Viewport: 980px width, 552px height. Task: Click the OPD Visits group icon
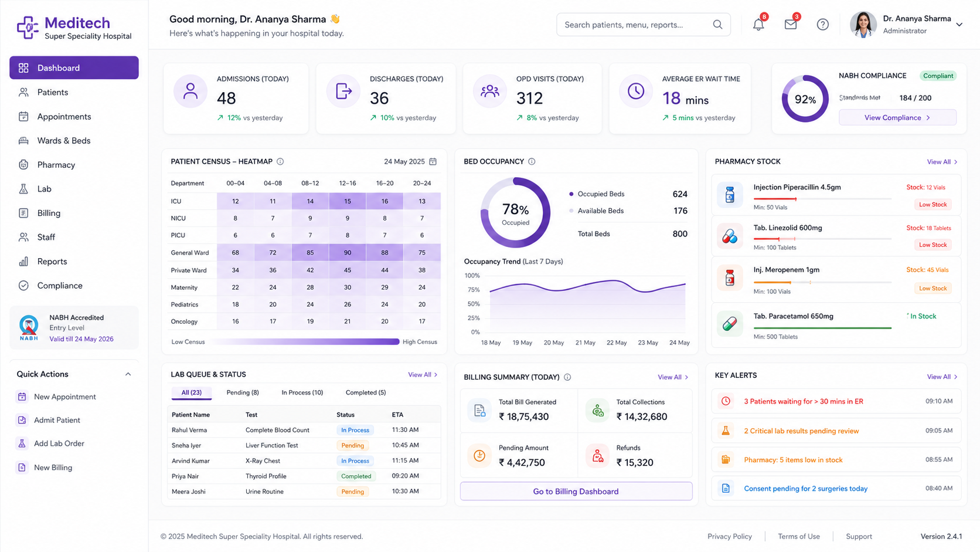tap(490, 91)
